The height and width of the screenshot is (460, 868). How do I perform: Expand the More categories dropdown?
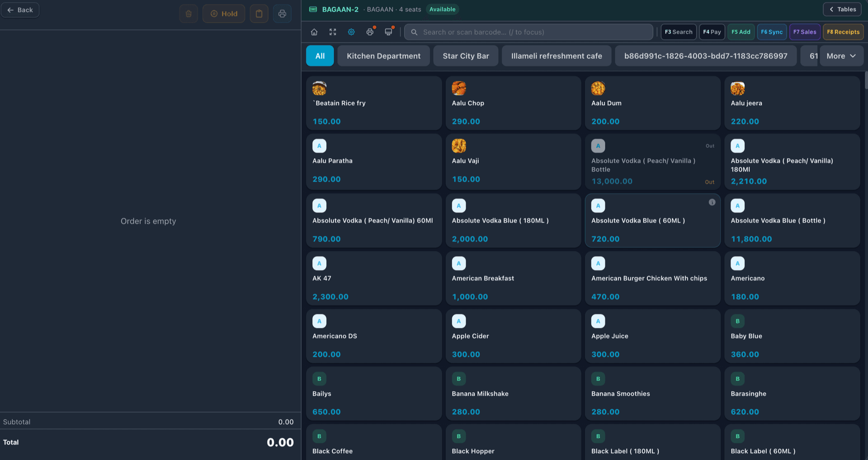point(841,56)
